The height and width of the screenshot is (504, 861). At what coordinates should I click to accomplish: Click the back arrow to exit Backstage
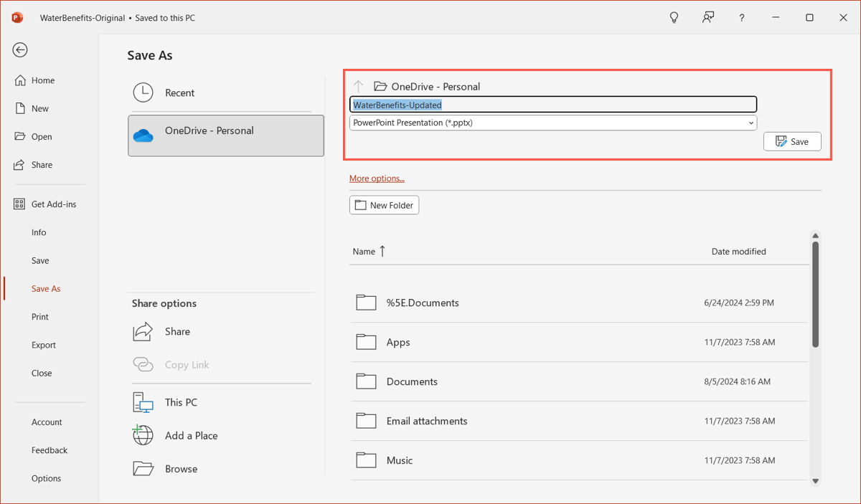pyautogui.click(x=20, y=49)
